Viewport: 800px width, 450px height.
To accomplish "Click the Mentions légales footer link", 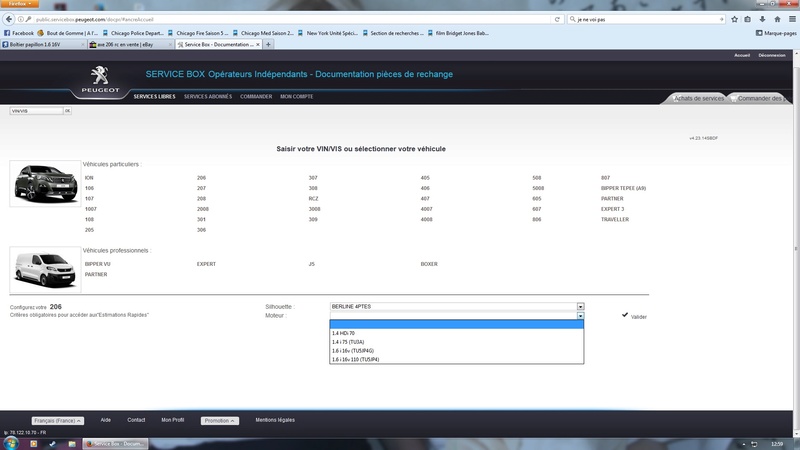I will 275,420.
